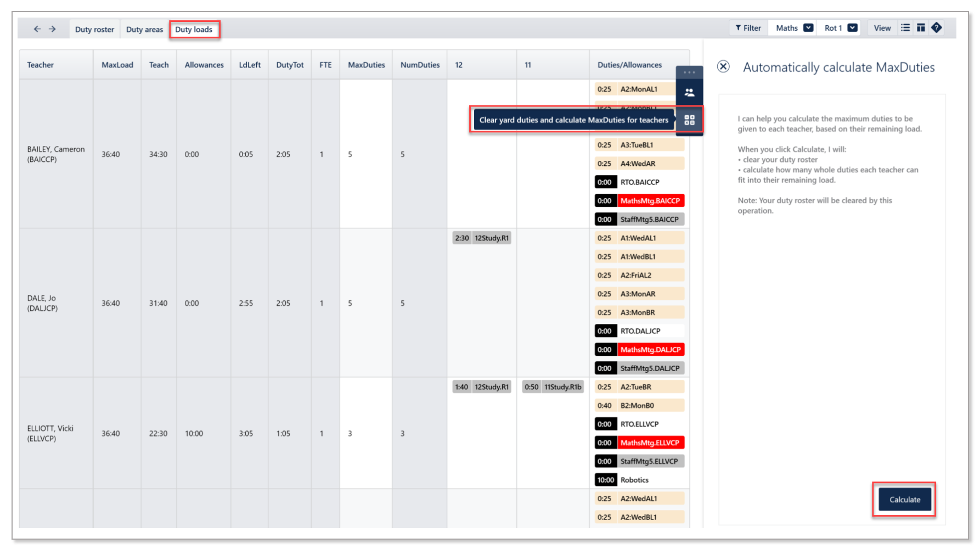The height and width of the screenshot is (549, 980).
Task: Click MaxDuties cell for BAILEY, Cameron
Action: [366, 154]
